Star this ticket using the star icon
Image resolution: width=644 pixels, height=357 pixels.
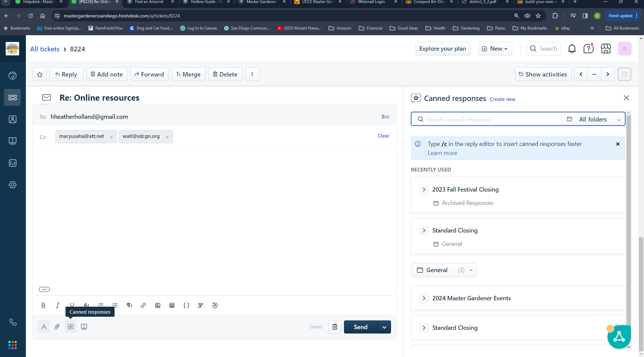(x=40, y=74)
